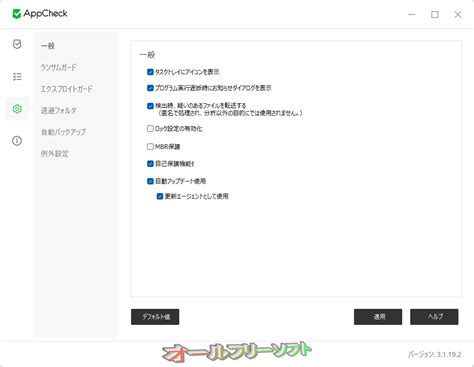Image resolution: width=474 pixels, height=367 pixels.
Task: Open エクスプロイトガード settings category
Action: point(66,89)
